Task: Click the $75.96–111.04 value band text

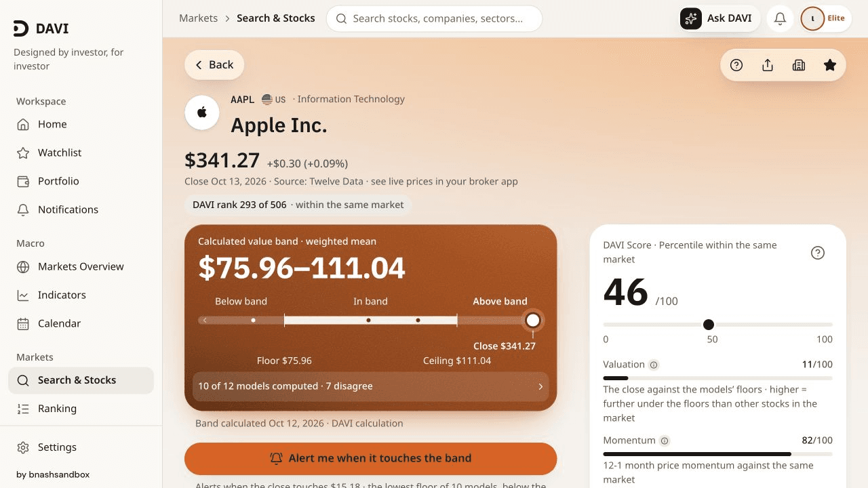Action: [x=302, y=268]
